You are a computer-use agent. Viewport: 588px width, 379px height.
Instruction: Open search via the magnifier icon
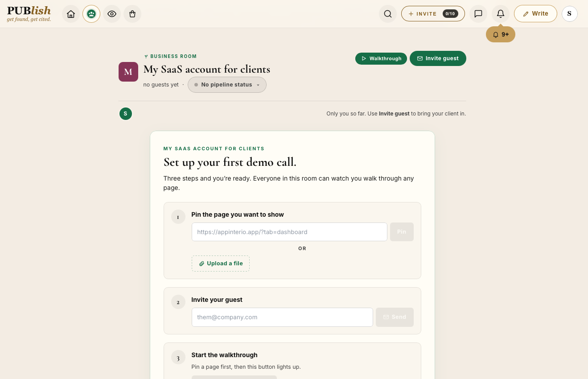tap(388, 14)
